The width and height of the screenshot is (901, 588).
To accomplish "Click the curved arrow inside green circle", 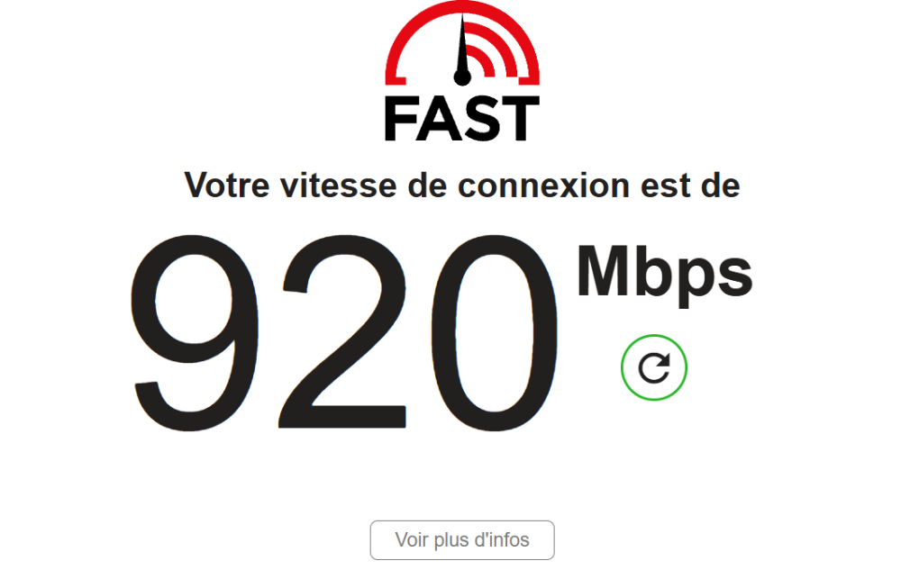I will pyautogui.click(x=654, y=367).
